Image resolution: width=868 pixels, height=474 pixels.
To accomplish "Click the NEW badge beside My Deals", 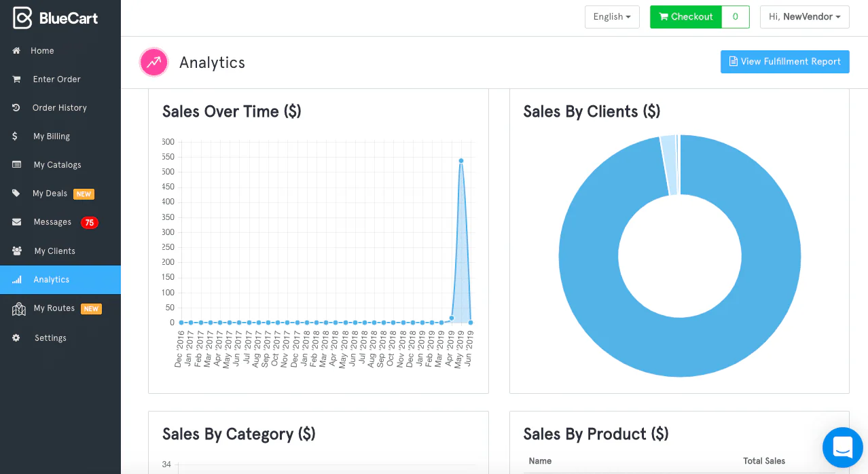I will (x=84, y=194).
